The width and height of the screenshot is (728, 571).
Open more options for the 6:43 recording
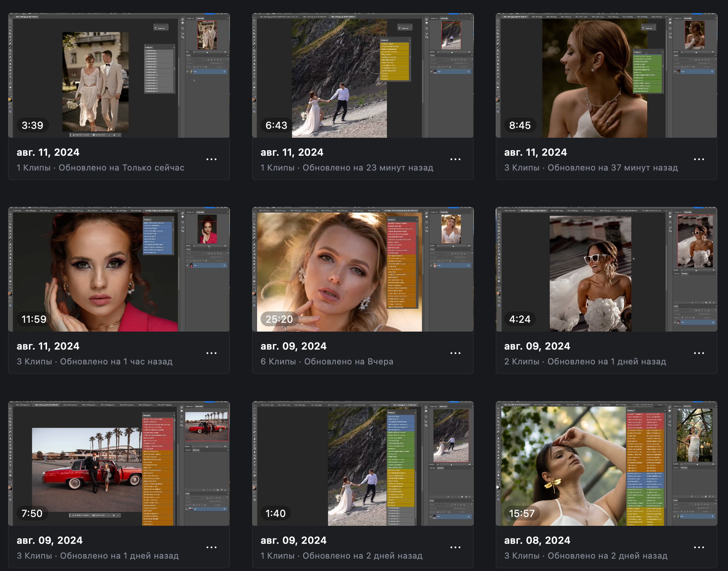[x=455, y=159]
